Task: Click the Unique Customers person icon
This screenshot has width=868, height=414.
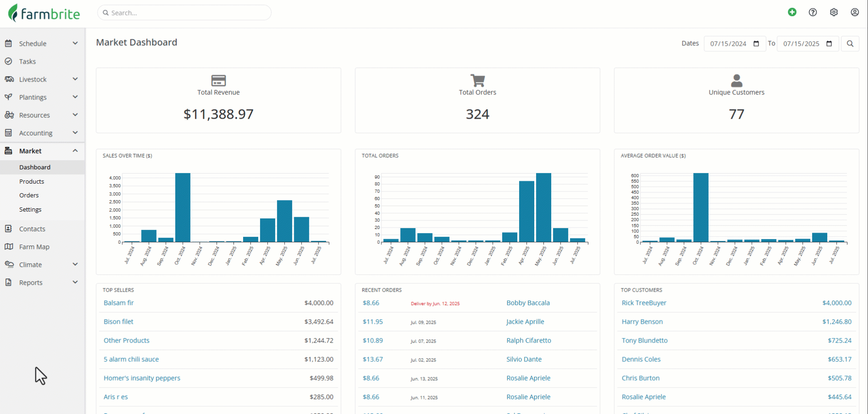Action: (737, 81)
